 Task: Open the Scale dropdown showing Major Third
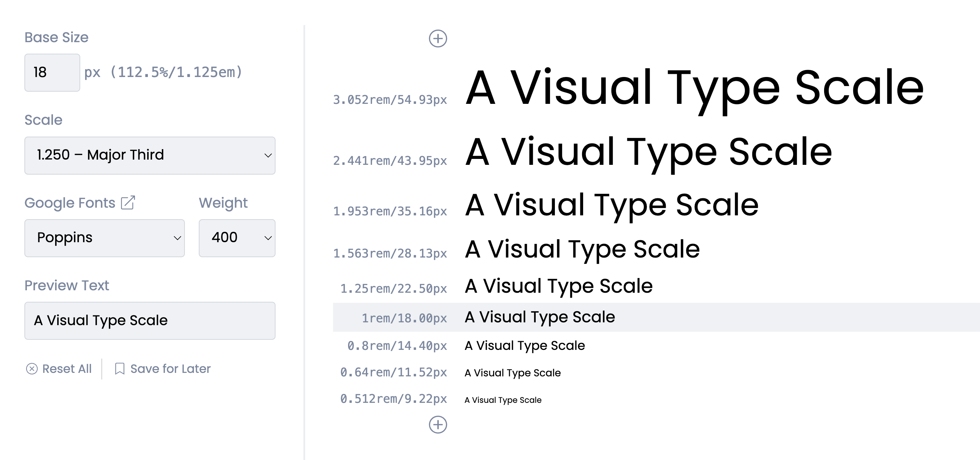point(150,155)
